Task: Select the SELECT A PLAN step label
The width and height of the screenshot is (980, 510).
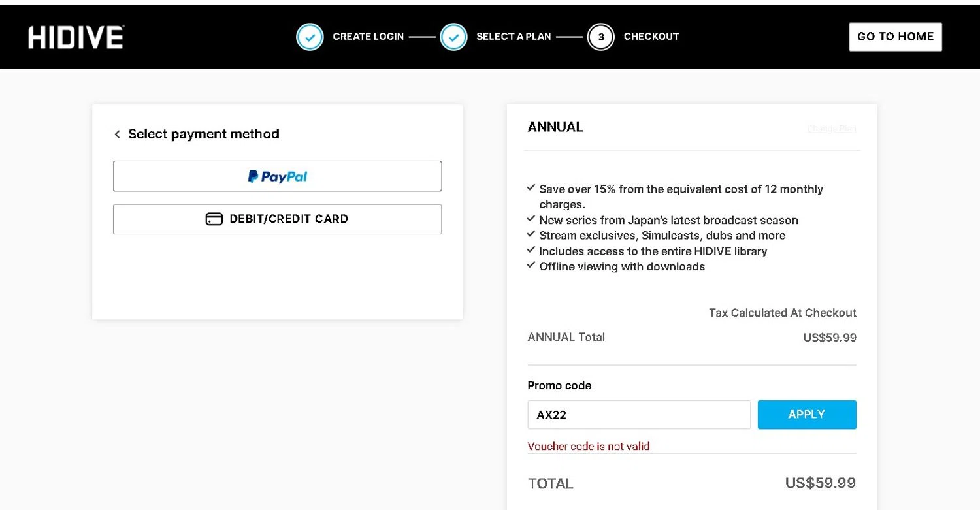Action: (514, 37)
